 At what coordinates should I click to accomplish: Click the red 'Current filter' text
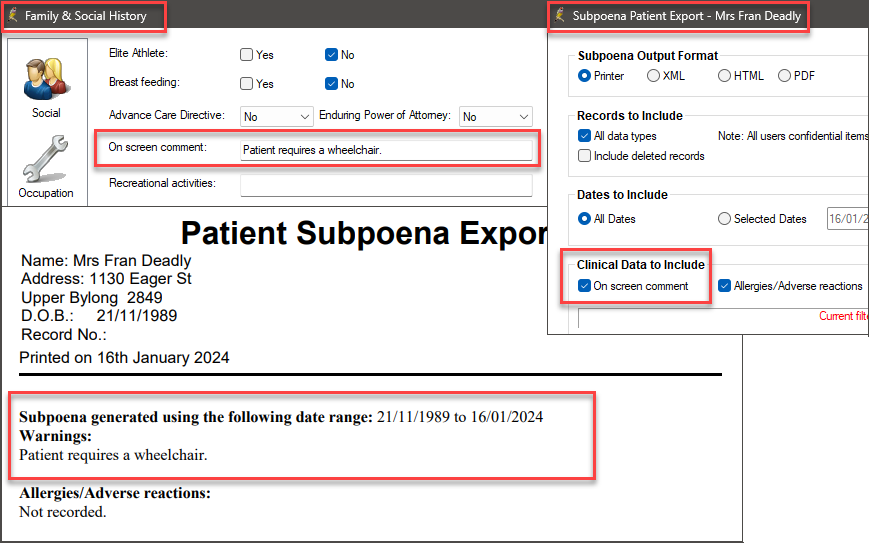coord(844,316)
